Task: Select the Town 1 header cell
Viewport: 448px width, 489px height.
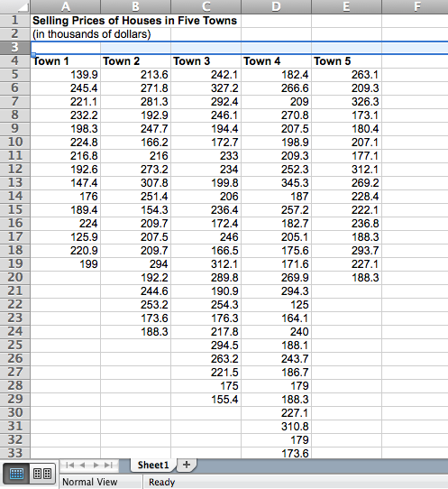Action: point(66,61)
